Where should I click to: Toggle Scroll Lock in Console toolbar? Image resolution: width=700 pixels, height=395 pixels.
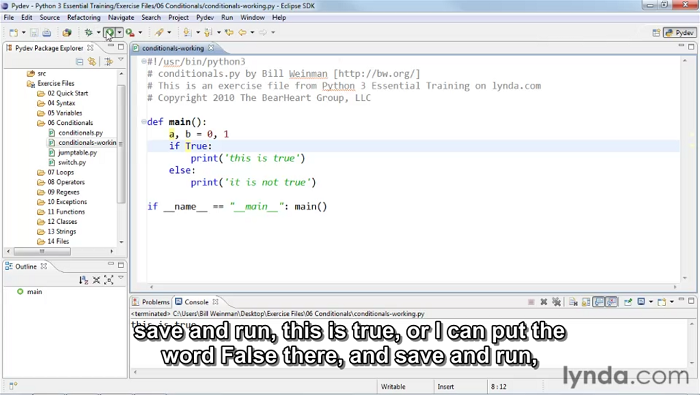click(586, 302)
